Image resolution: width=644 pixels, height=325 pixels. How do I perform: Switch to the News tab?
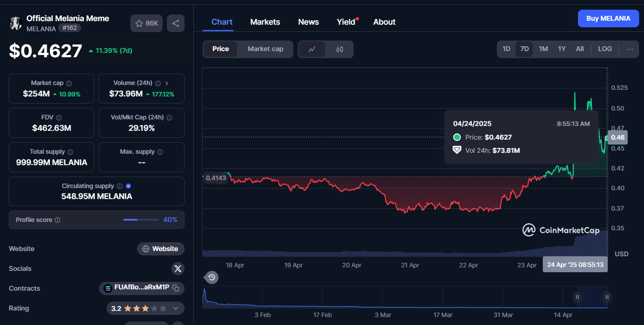pyautogui.click(x=308, y=22)
